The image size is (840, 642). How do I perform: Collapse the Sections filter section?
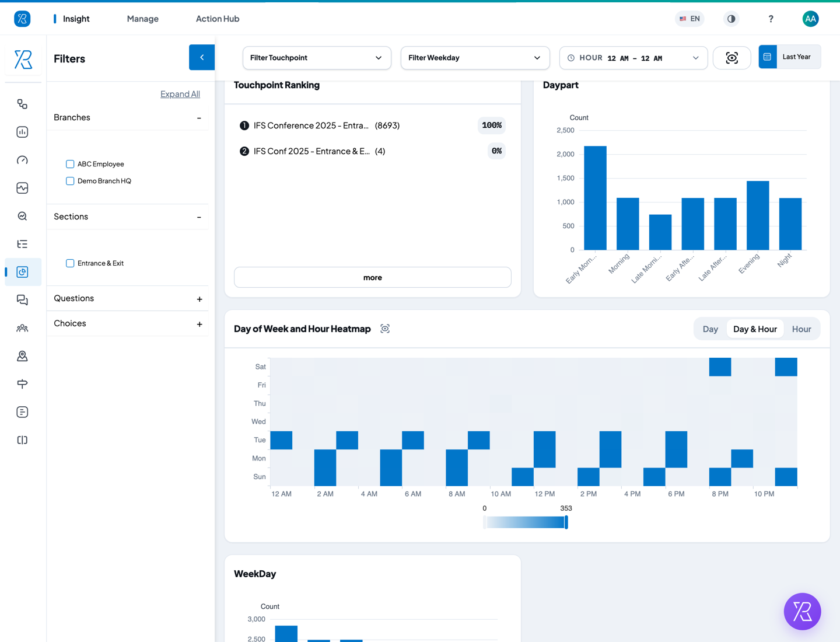tap(199, 217)
